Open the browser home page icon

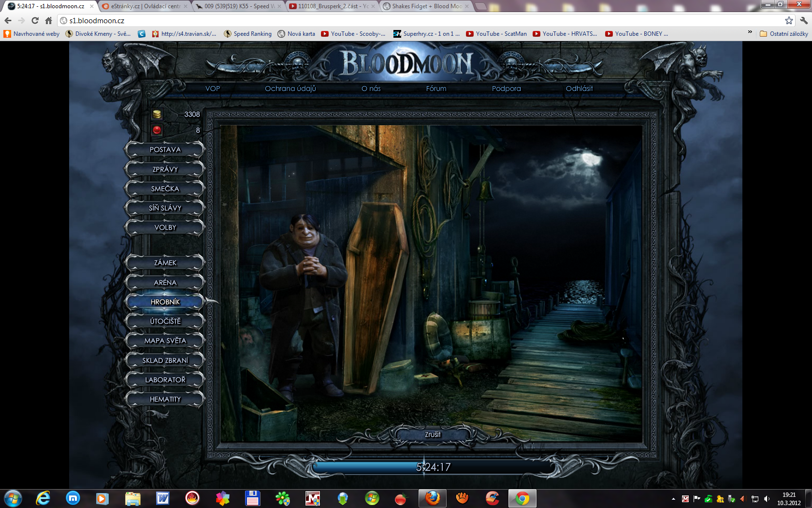pos(48,20)
